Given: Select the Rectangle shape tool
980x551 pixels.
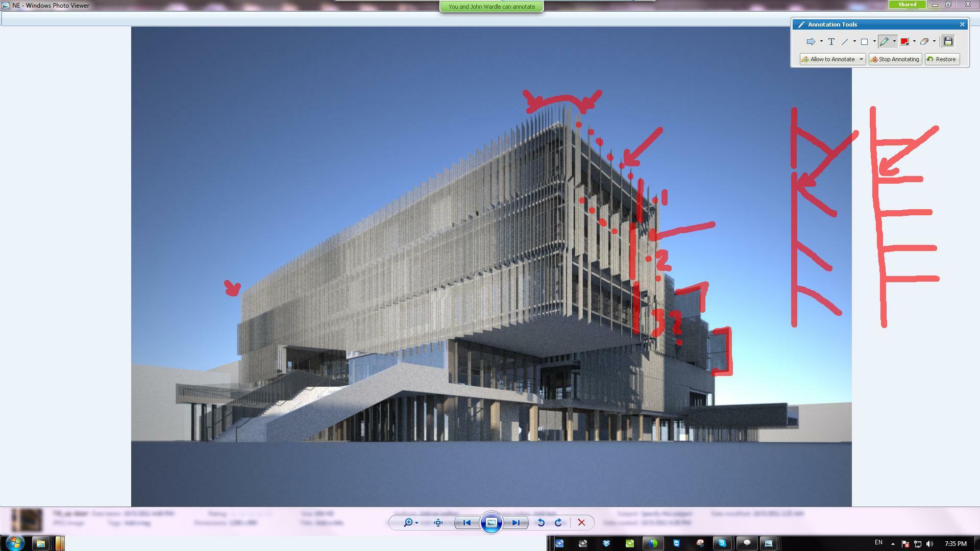Looking at the screenshot, I should [x=865, y=41].
